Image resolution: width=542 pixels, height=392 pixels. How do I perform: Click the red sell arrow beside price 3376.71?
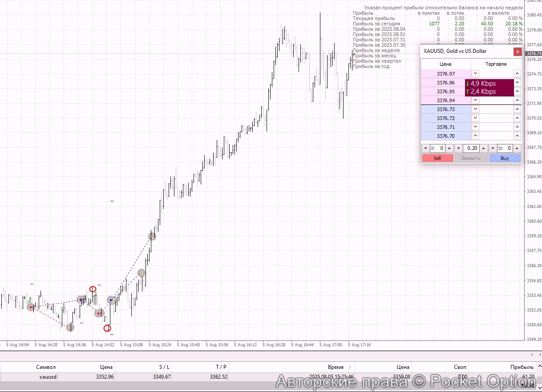476,127
